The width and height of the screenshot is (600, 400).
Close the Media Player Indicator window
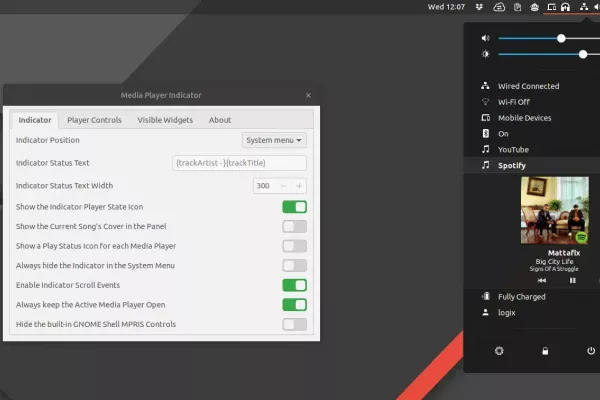coord(308,95)
